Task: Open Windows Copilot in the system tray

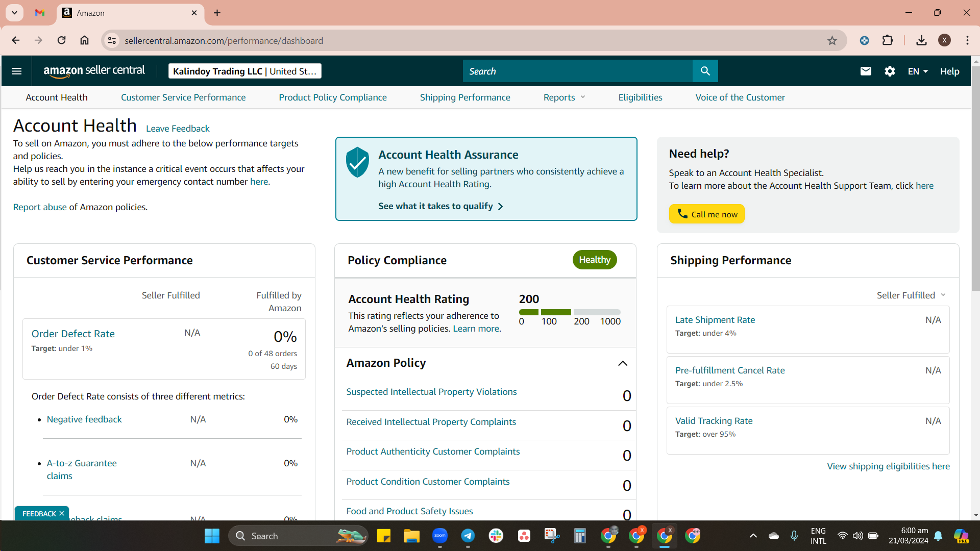Action: coord(961,536)
